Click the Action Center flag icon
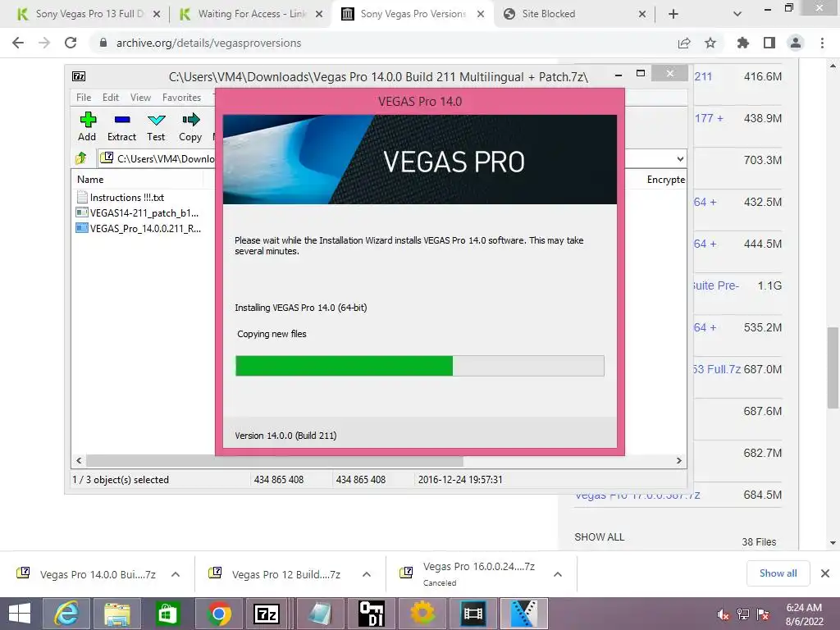This screenshot has height=630, width=840. pyautogui.click(x=763, y=614)
